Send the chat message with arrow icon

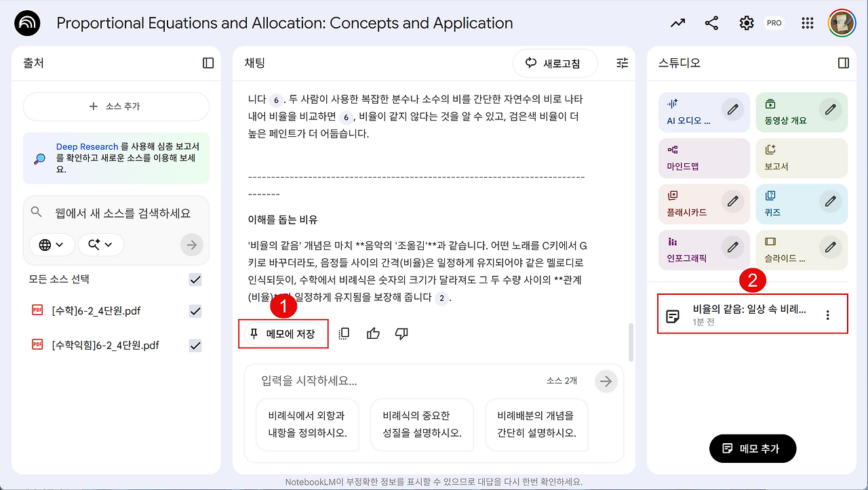[x=606, y=382]
